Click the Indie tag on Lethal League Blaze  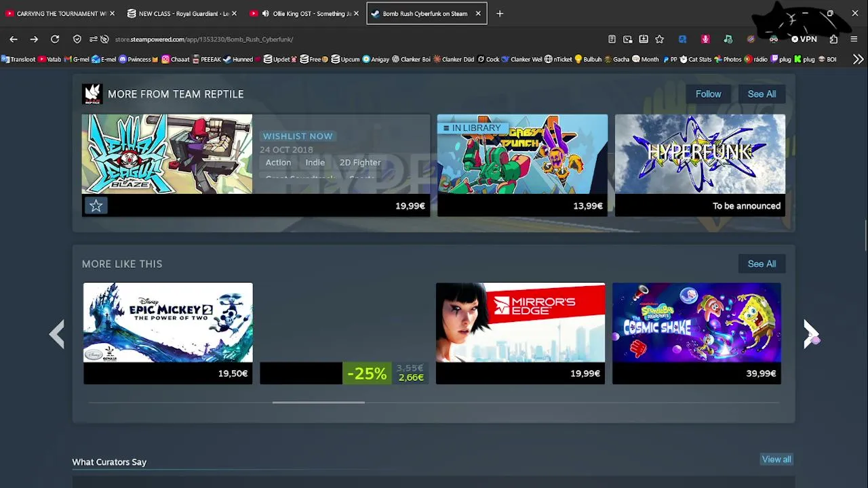315,163
